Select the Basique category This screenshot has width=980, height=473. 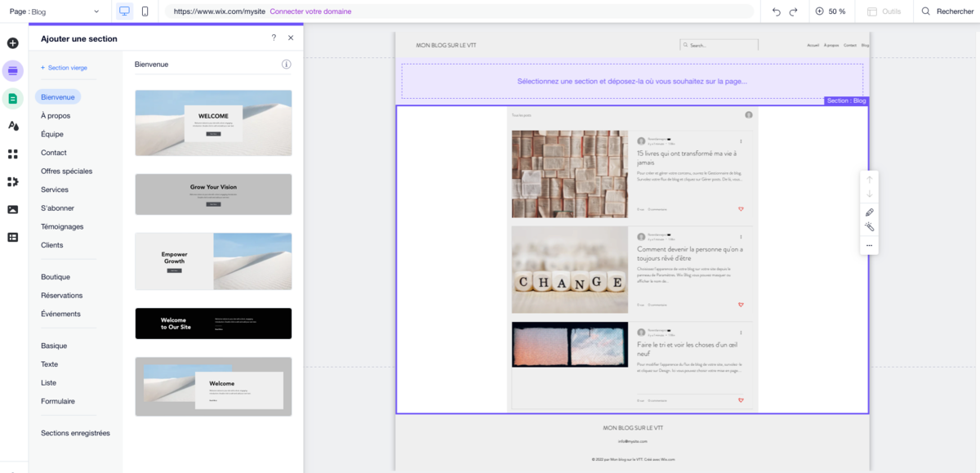pos(54,346)
